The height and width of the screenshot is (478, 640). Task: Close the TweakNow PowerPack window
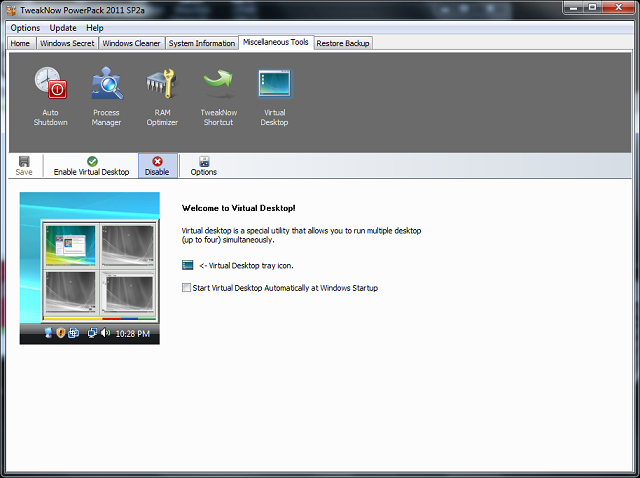(x=618, y=7)
